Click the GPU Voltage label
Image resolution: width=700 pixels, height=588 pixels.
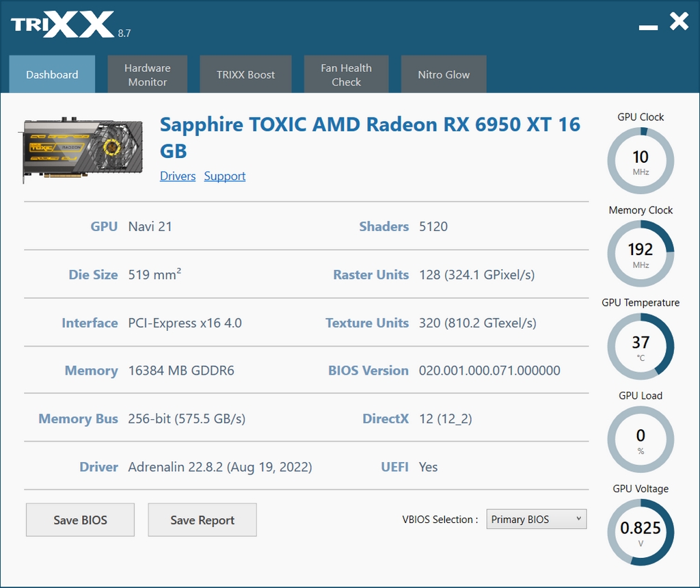coord(641,489)
